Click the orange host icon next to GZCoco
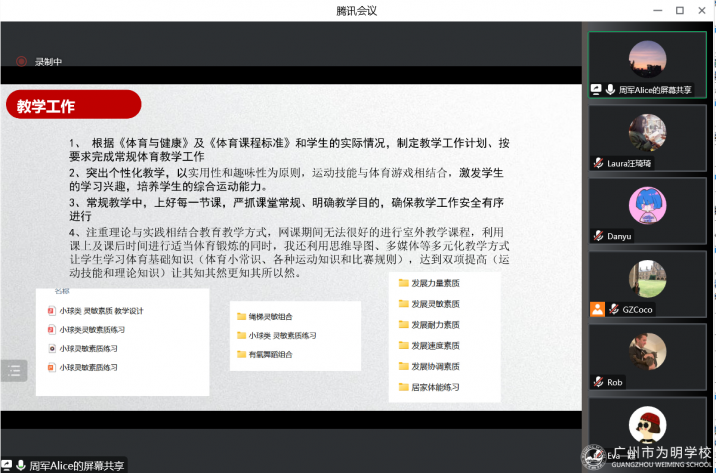Image resolution: width=716 pixels, height=473 pixels. tap(597, 309)
